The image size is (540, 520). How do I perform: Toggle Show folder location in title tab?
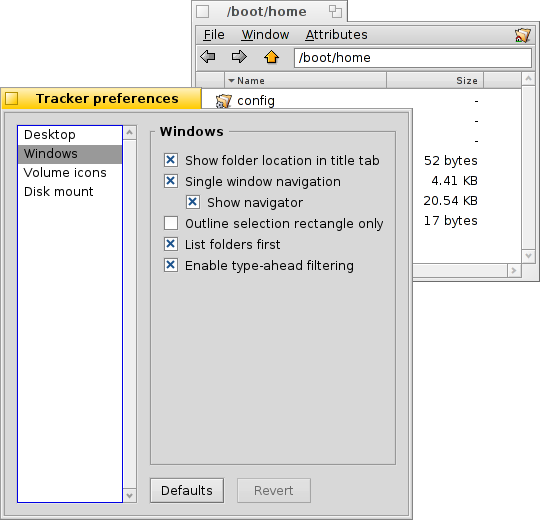point(171,160)
